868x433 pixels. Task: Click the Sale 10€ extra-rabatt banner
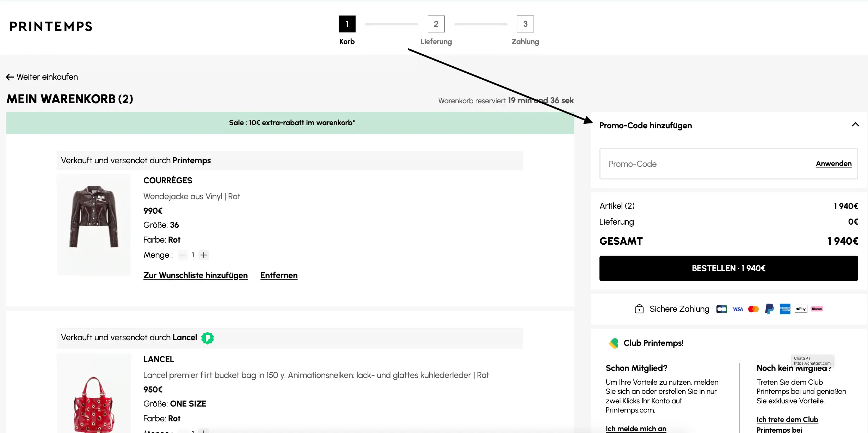pyautogui.click(x=290, y=123)
